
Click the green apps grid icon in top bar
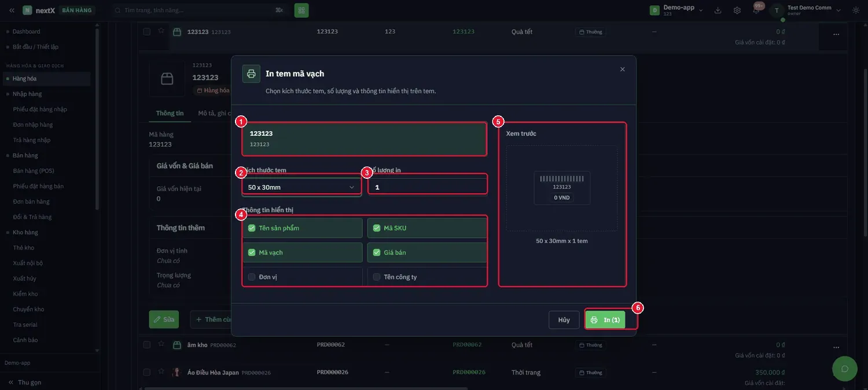tap(301, 10)
